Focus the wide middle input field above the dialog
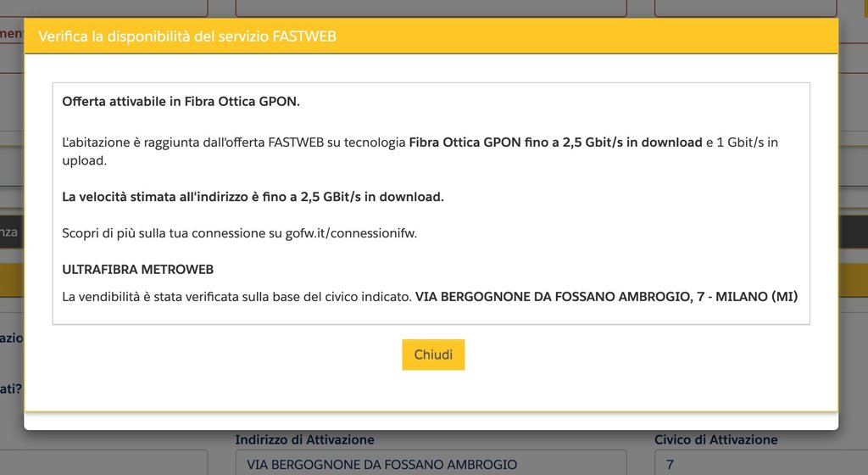 click(x=431, y=8)
